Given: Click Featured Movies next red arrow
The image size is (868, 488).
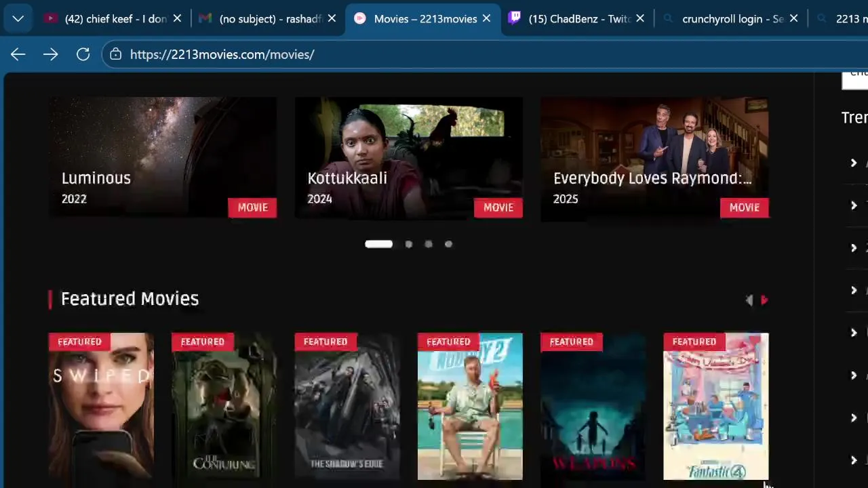Looking at the screenshot, I should (x=764, y=300).
